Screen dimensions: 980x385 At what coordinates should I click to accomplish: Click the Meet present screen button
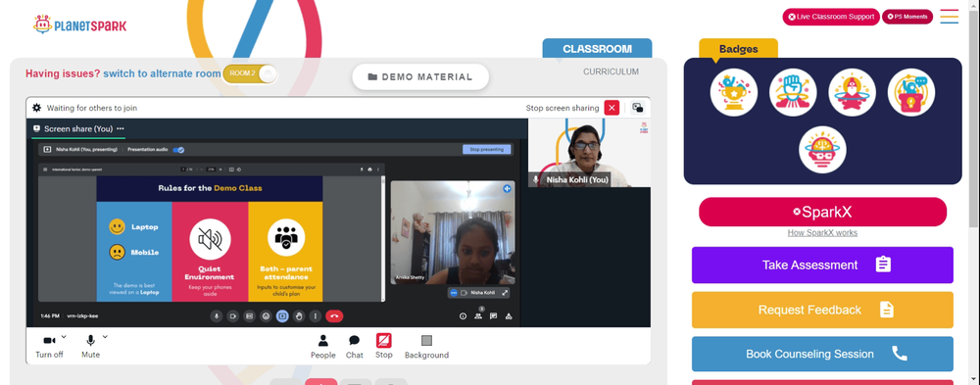pos(282,316)
